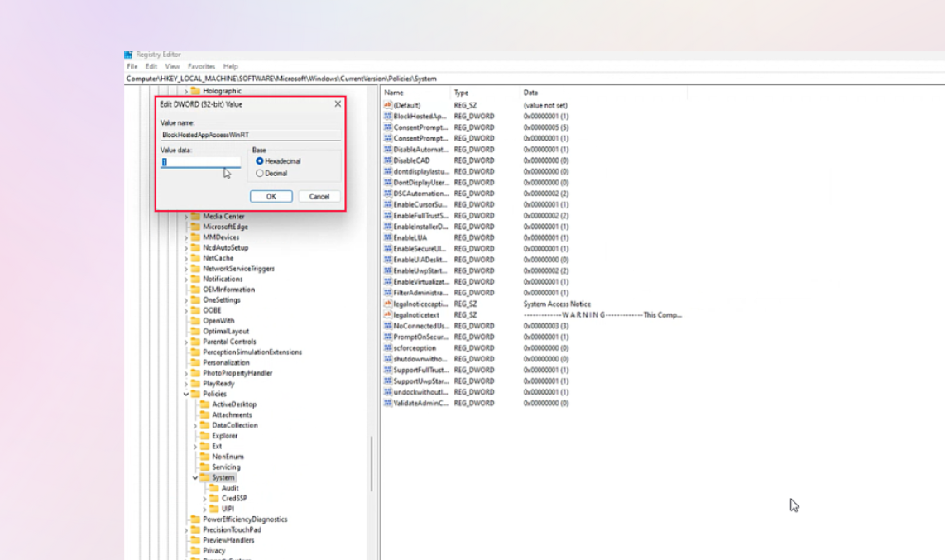Select the Servicing key in tree
This screenshot has height=560, width=945.
(x=226, y=467)
